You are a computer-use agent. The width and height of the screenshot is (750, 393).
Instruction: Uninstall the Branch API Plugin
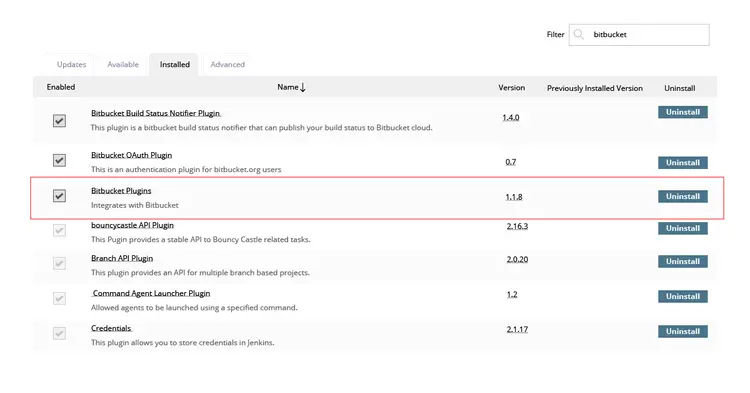coord(683,262)
